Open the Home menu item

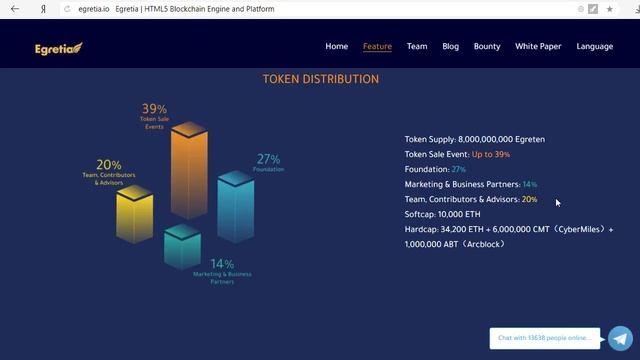pos(337,47)
